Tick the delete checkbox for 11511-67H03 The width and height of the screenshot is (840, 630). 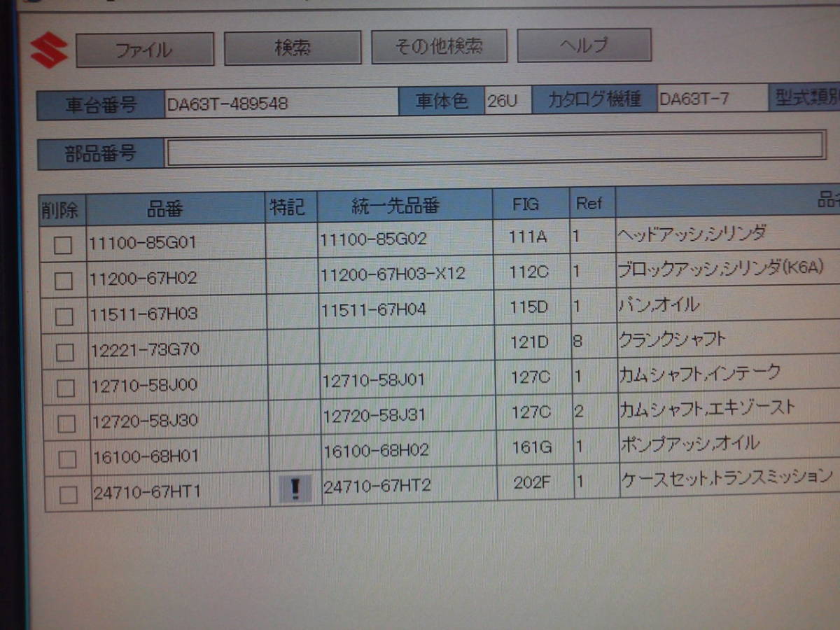pyautogui.click(x=64, y=316)
